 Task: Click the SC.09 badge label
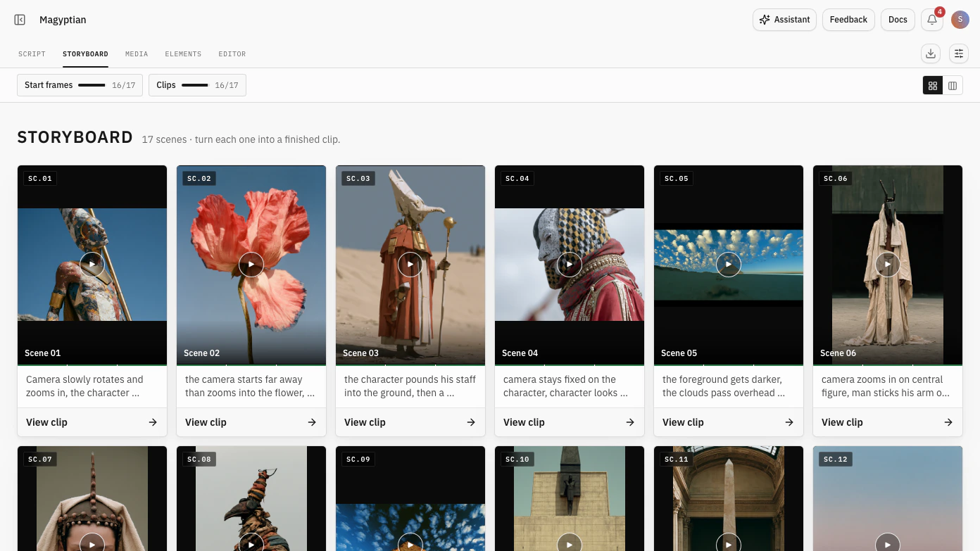(x=358, y=460)
